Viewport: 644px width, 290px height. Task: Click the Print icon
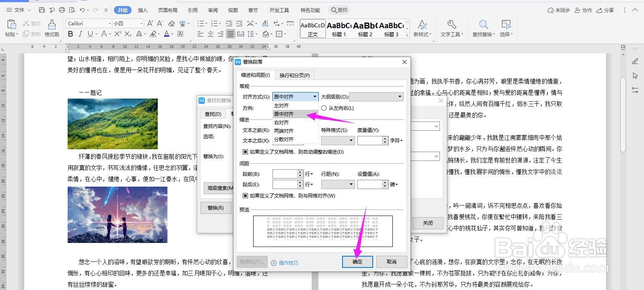[62, 10]
